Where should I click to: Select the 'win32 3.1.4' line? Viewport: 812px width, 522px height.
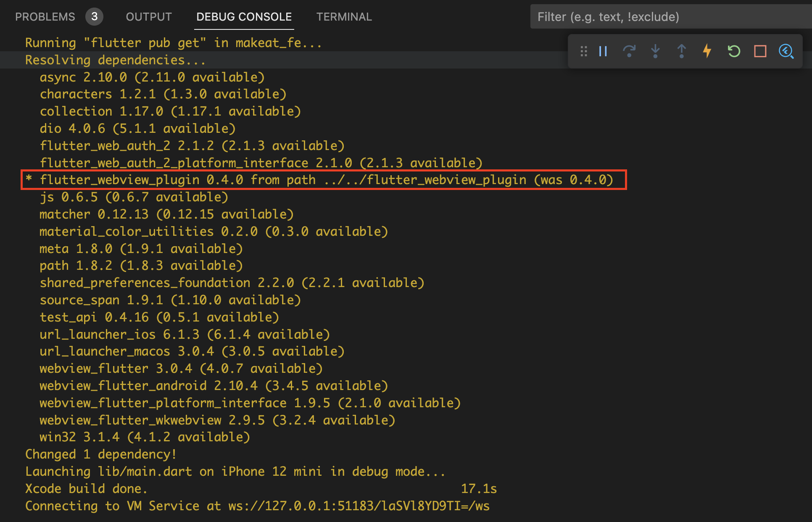pyautogui.click(x=145, y=437)
